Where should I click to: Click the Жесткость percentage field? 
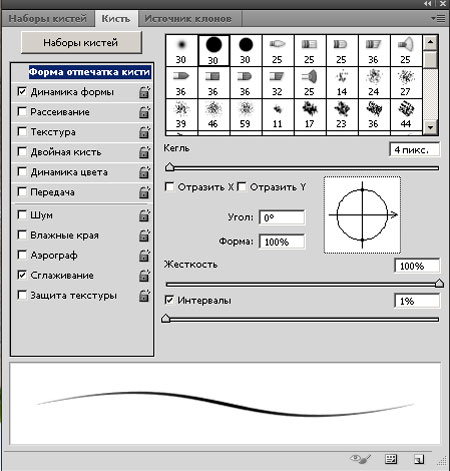click(417, 266)
